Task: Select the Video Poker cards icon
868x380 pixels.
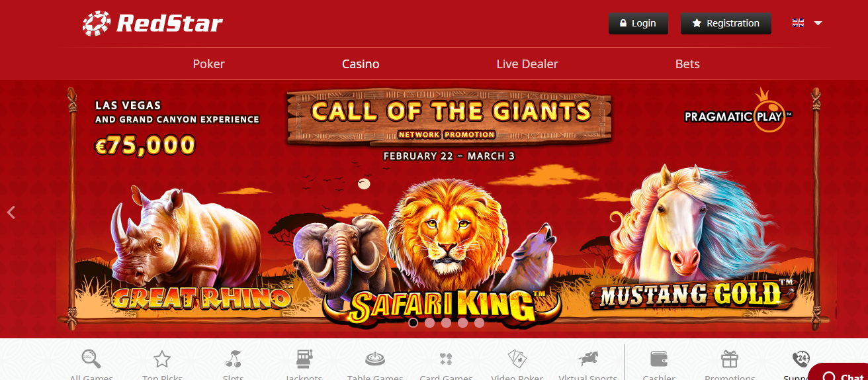Action: [517, 359]
